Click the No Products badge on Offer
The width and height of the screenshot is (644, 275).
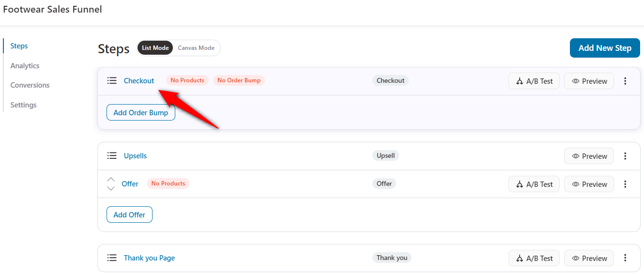(x=168, y=183)
